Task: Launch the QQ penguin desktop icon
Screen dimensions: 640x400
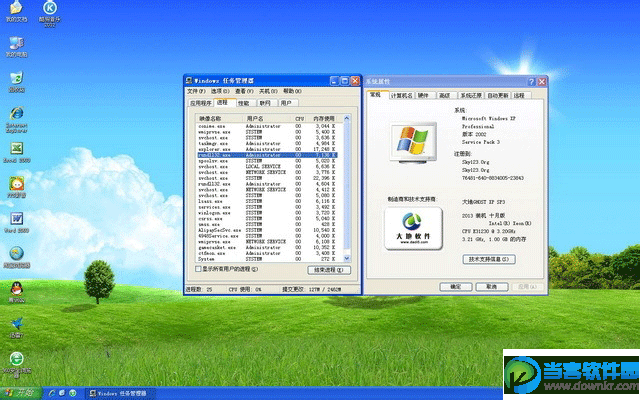Action: click(16, 288)
